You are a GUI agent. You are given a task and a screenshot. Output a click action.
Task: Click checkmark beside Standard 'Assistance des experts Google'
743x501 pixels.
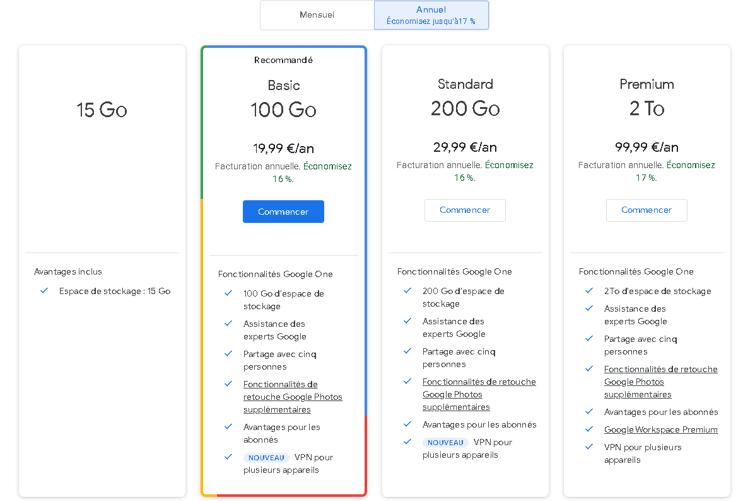pos(408,321)
